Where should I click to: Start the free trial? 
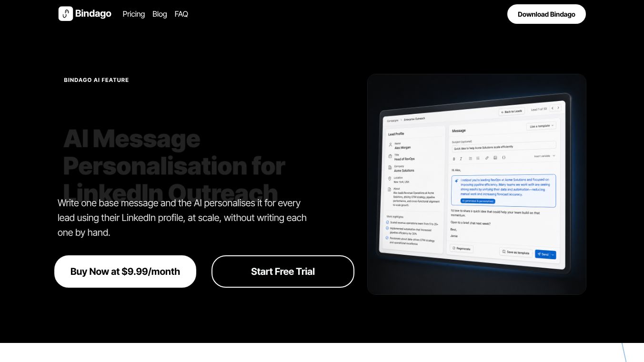point(283,271)
